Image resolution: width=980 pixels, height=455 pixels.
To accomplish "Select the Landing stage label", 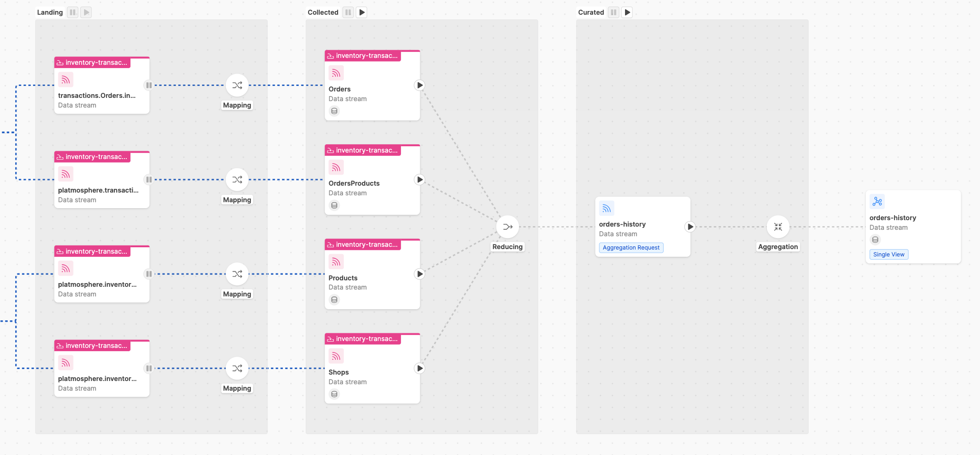I will (50, 12).
